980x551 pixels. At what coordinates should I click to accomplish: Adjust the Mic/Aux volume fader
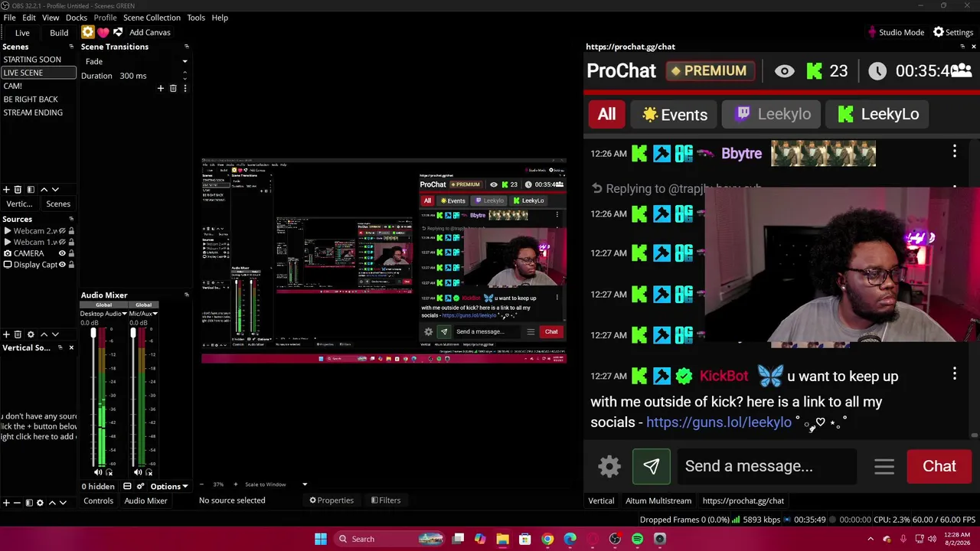[x=133, y=334]
